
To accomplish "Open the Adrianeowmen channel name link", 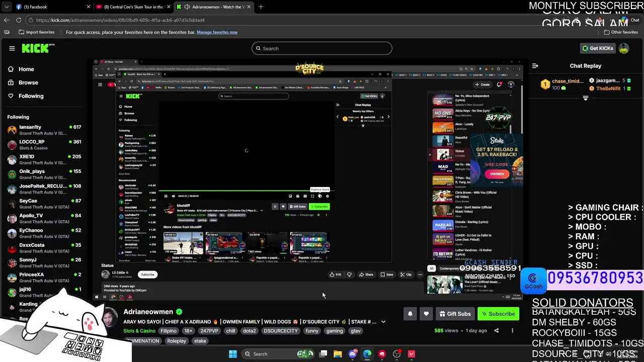I will pyautogui.click(x=148, y=312).
